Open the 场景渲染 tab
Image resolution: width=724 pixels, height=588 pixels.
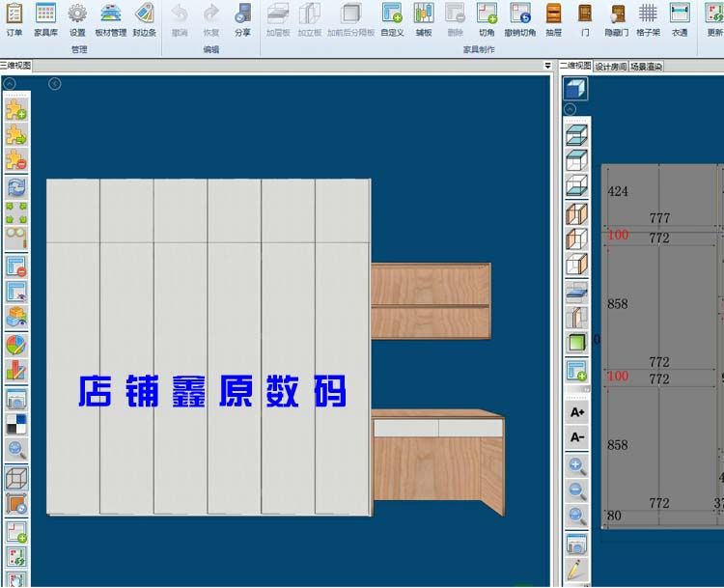(646, 67)
